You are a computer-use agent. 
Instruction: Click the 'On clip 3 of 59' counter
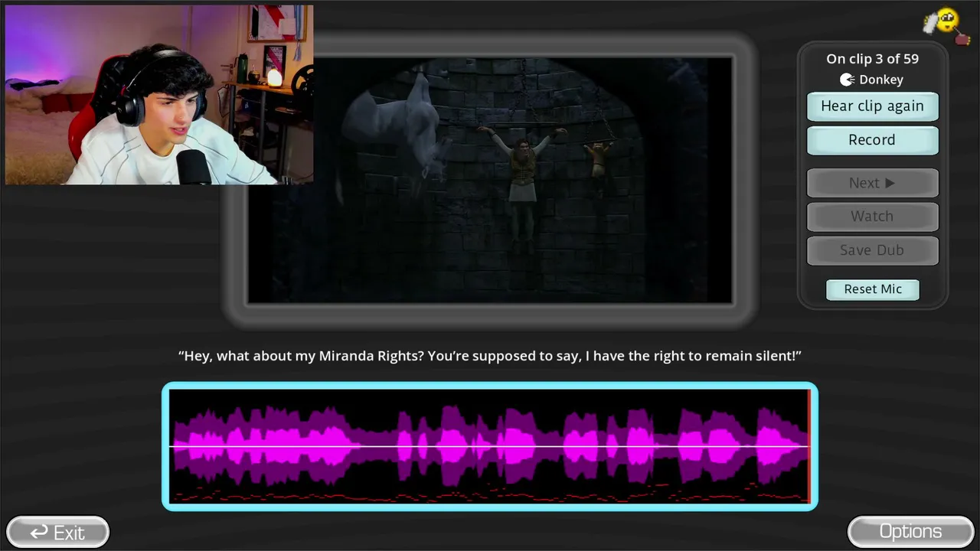(x=872, y=59)
